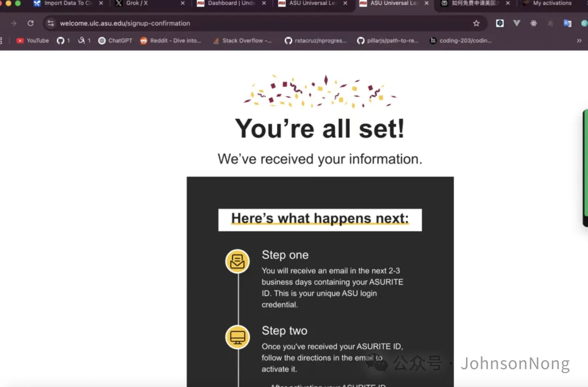Switch to the Import Data To Cl tab
The width and height of the screenshot is (588, 387).
(x=63, y=3)
